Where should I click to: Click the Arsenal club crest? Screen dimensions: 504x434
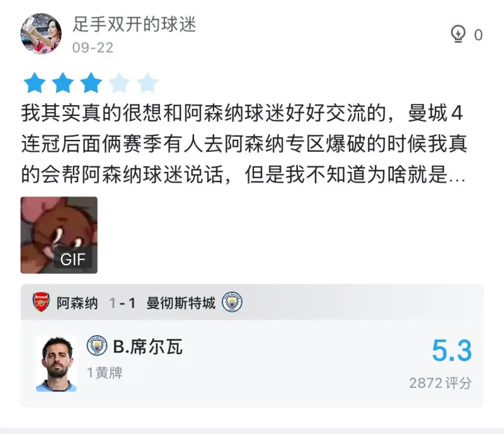point(41,302)
